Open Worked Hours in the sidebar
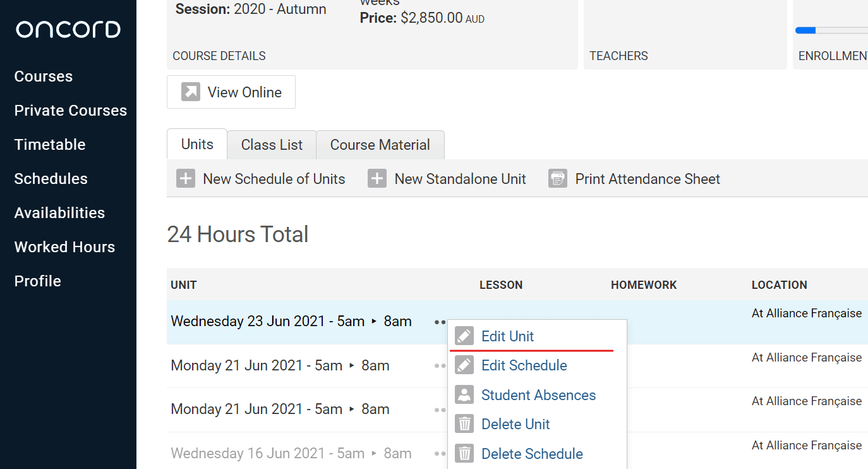This screenshot has width=868, height=469. tap(64, 247)
